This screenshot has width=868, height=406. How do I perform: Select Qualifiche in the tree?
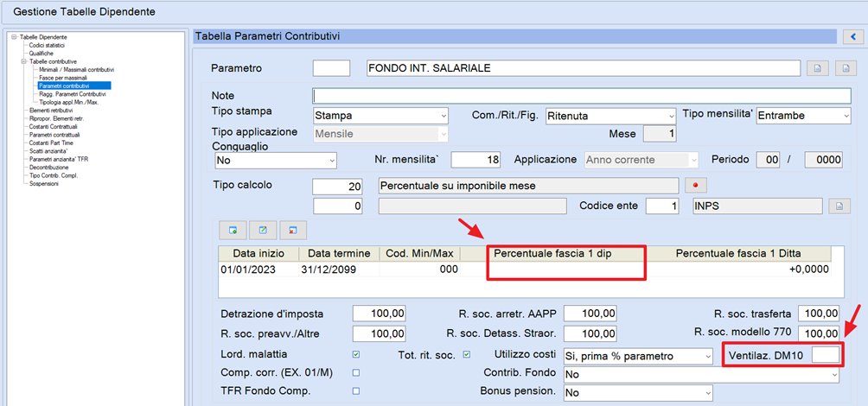pos(41,53)
